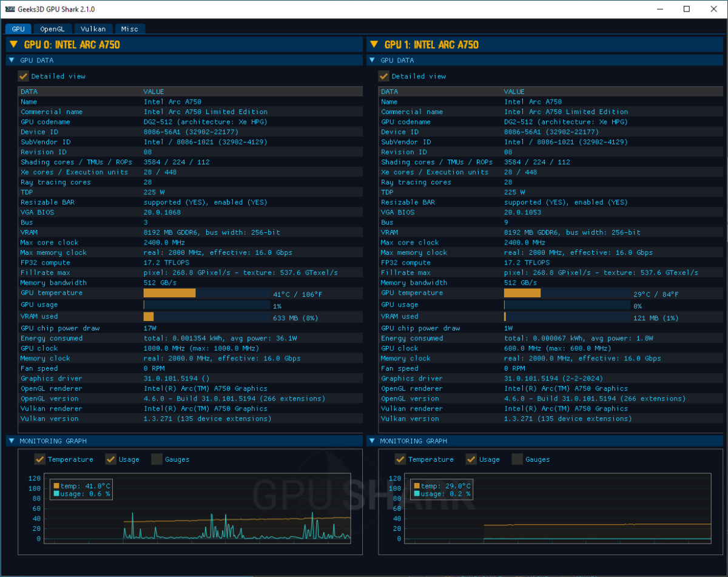Image resolution: width=728 pixels, height=577 pixels.
Task: Select avg power 36.1W energy row
Action: tap(220, 339)
